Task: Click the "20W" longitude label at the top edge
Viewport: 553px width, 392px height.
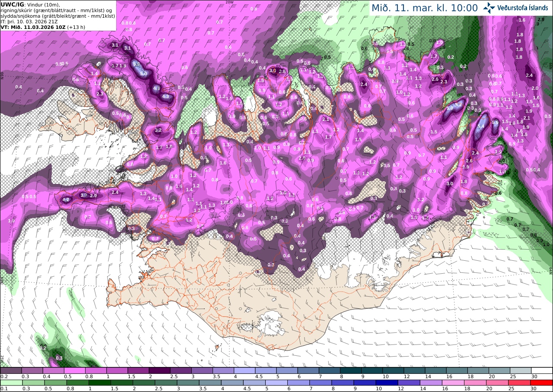Action: pos(229,2)
